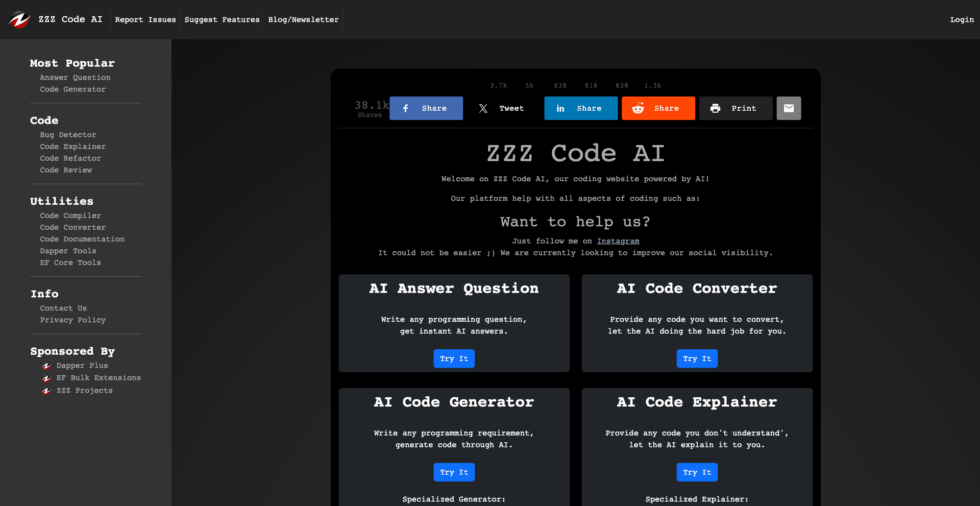Open the Privacy Policy page
The image size is (980, 506).
click(x=73, y=320)
